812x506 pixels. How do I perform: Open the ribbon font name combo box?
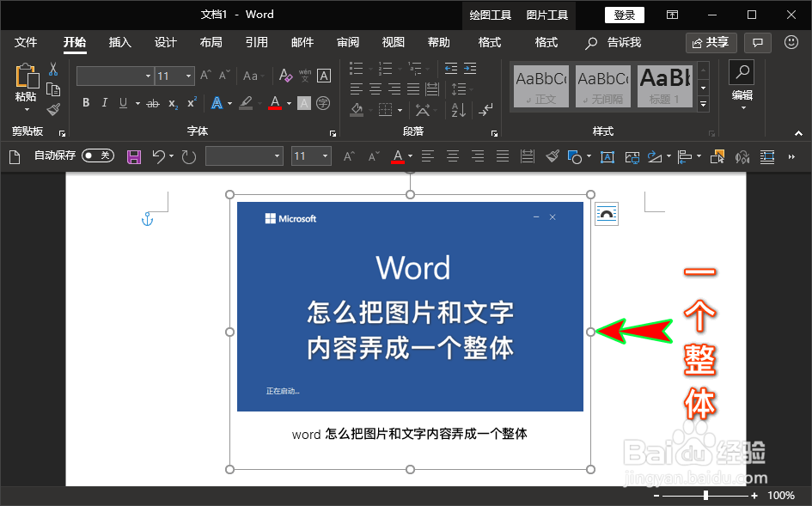click(115, 76)
